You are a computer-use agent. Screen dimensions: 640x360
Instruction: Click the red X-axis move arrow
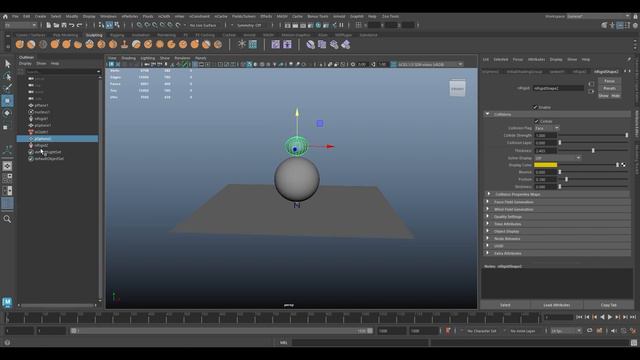[330, 146]
